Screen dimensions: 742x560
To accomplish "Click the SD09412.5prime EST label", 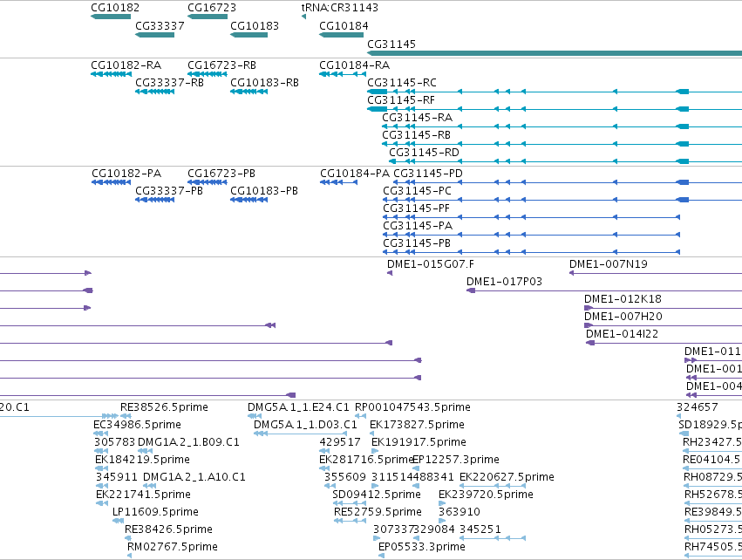I will pos(377,495).
